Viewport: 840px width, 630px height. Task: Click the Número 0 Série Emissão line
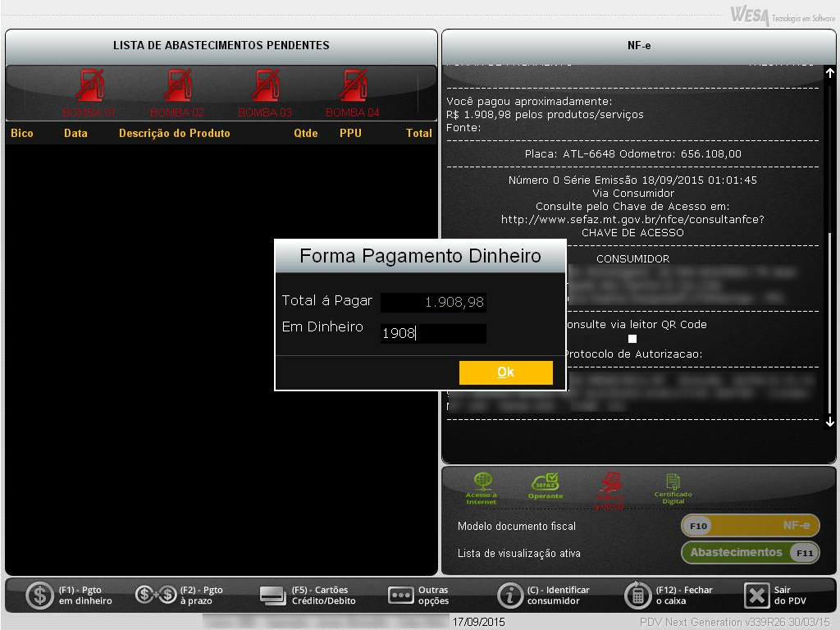632,180
